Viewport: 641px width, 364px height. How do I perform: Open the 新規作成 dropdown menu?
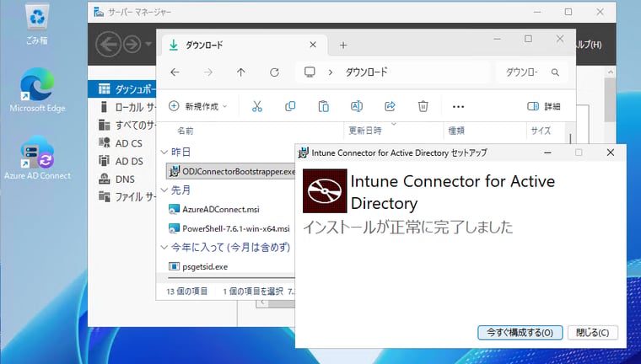[x=198, y=107]
